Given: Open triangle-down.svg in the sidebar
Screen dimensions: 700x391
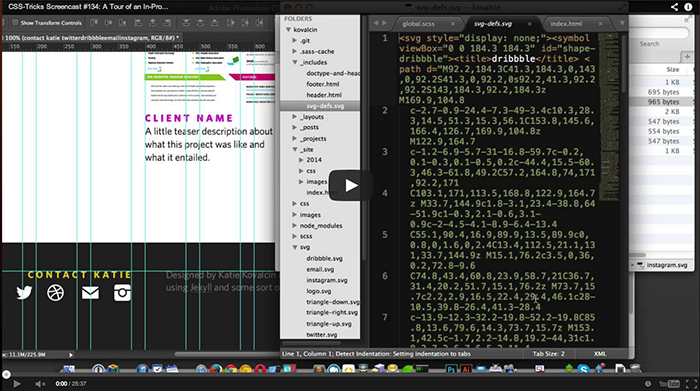Looking at the screenshot, I should pos(333,302).
